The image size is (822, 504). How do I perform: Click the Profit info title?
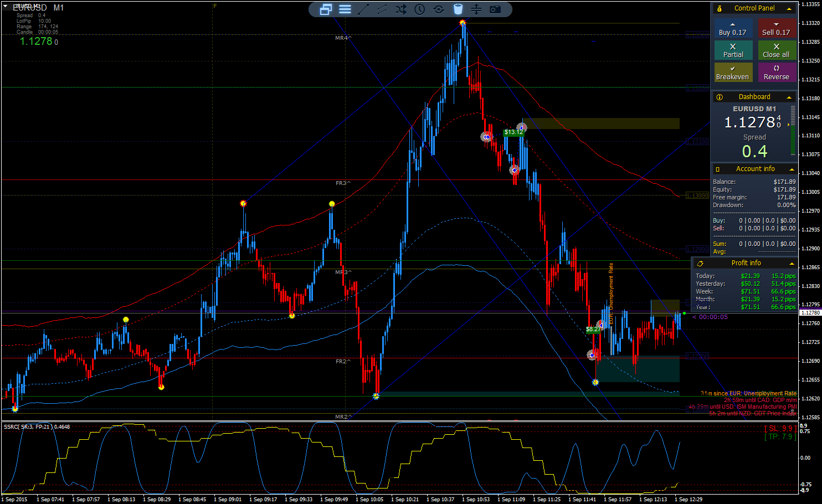746,263
